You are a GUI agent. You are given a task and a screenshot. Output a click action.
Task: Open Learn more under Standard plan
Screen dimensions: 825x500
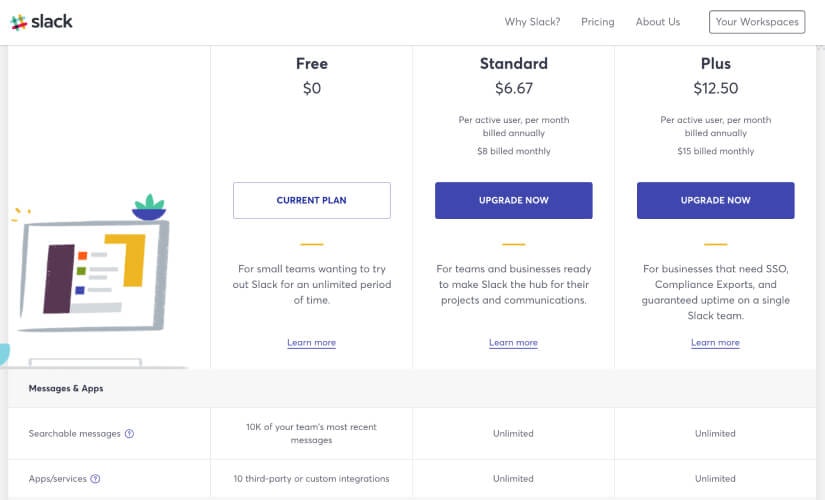(514, 343)
